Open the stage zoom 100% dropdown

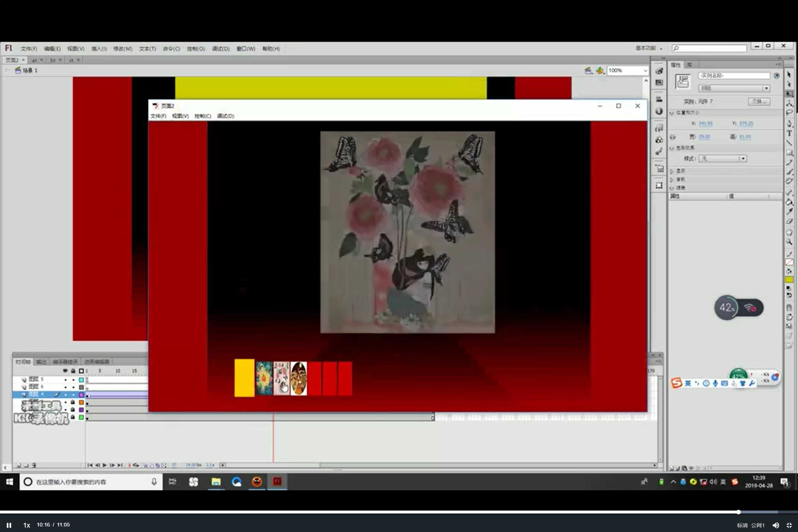(645, 71)
